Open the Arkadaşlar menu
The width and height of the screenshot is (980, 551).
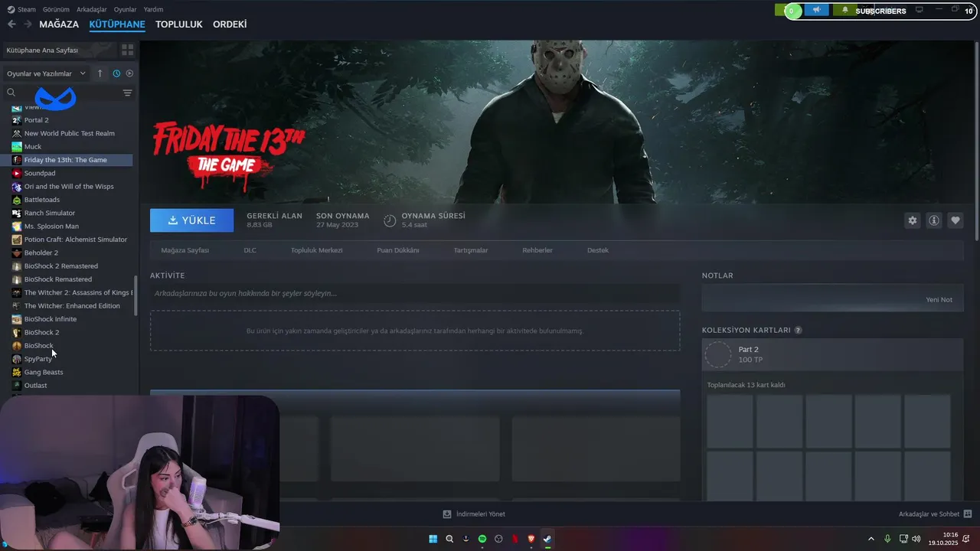[92, 9]
